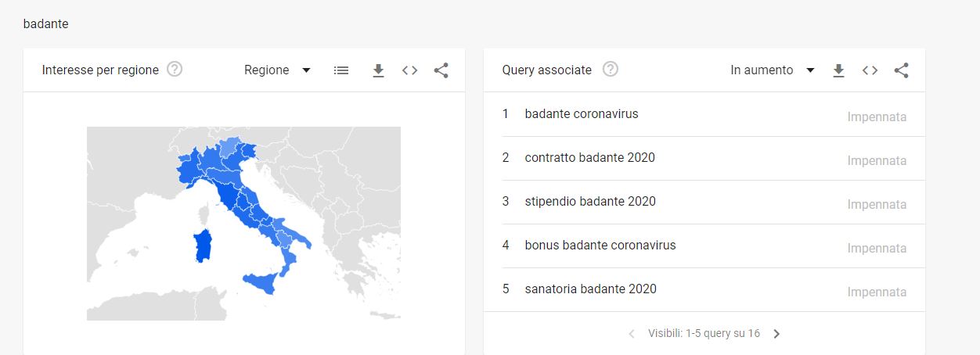Select Sicily on the Italy map
Viewport: 980px width, 355px height.
pos(262,282)
